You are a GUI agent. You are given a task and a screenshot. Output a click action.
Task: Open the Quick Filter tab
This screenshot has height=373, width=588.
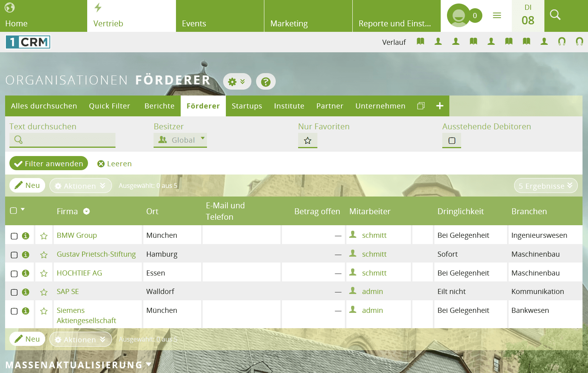tap(110, 106)
